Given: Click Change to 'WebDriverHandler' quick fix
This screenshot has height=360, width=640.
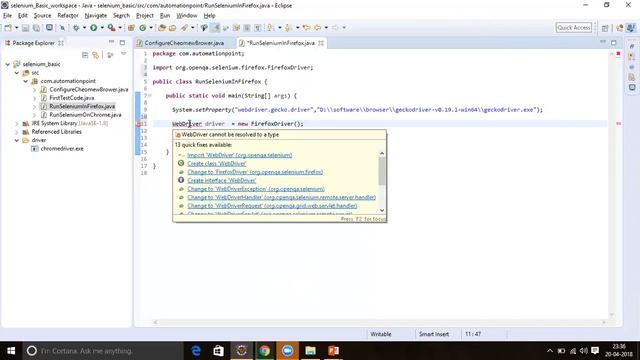Looking at the screenshot, I should point(282,198).
